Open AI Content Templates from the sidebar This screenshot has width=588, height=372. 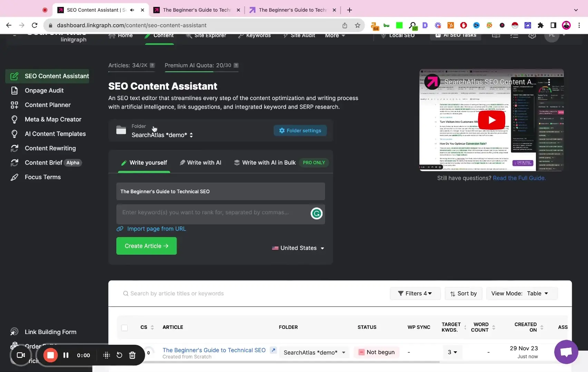pyautogui.click(x=55, y=134)
